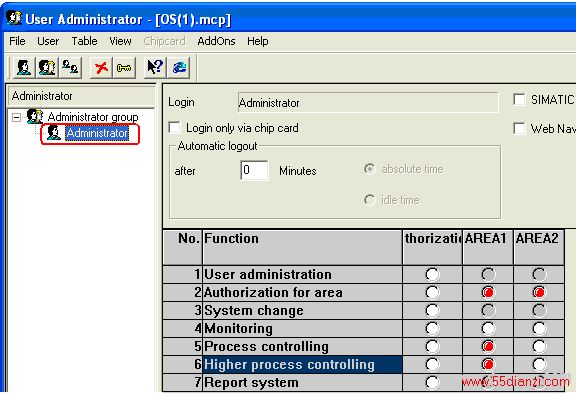
Task: Click the Create User toolbar icon
Action: [x=24, y=68]
